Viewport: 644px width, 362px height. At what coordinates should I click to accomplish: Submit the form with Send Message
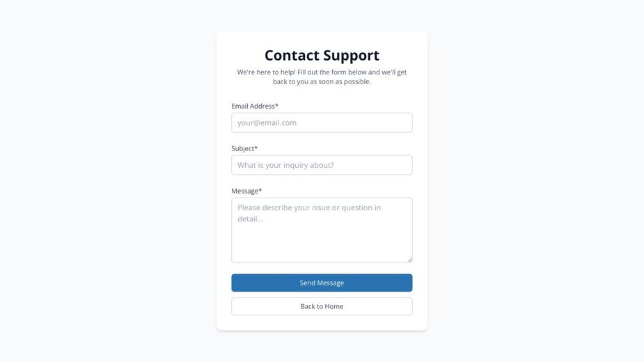[x=322, y=283]
